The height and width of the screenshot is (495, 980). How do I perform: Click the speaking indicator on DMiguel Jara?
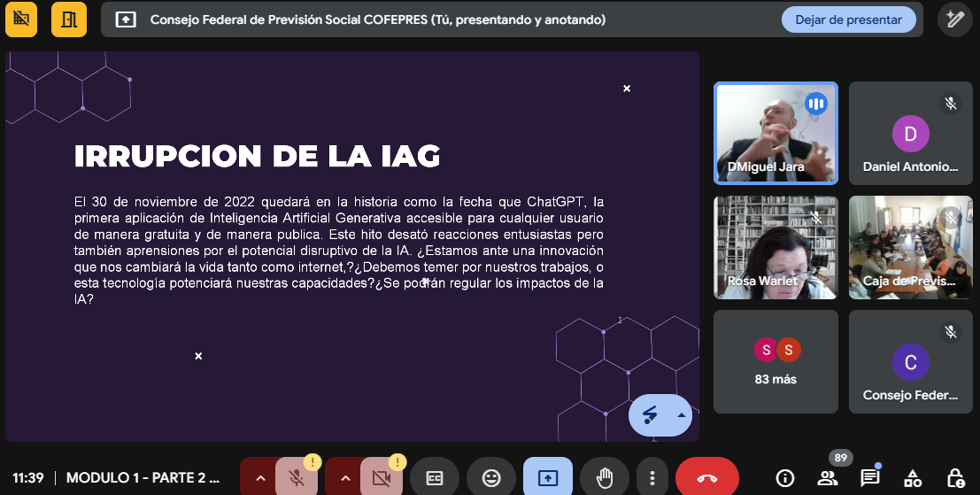point(815,103)
